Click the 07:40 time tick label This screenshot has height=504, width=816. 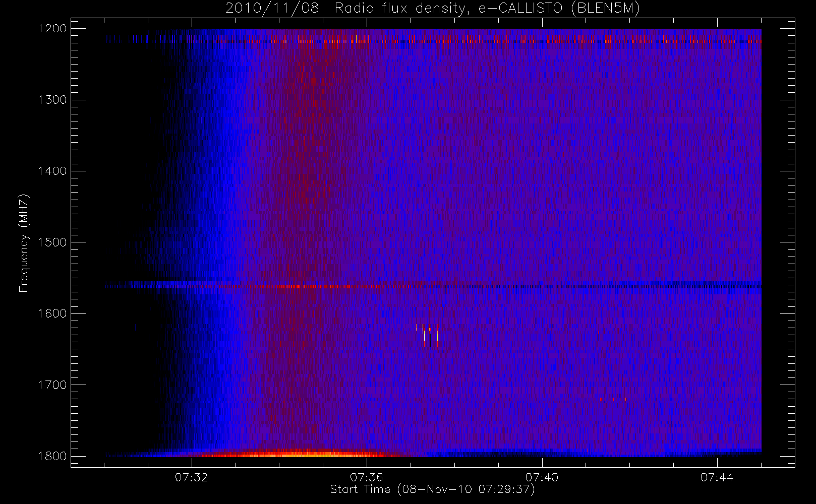coord(542,477)
